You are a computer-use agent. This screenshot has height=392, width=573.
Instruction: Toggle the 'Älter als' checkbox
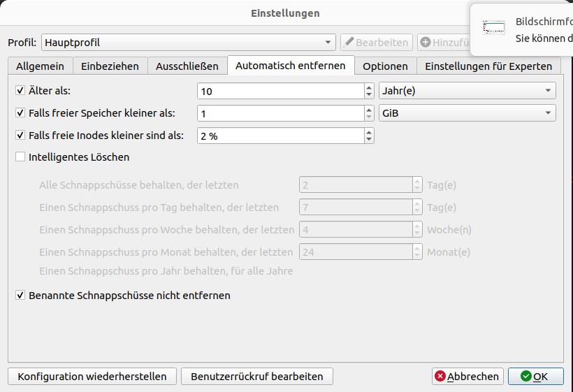20,91
